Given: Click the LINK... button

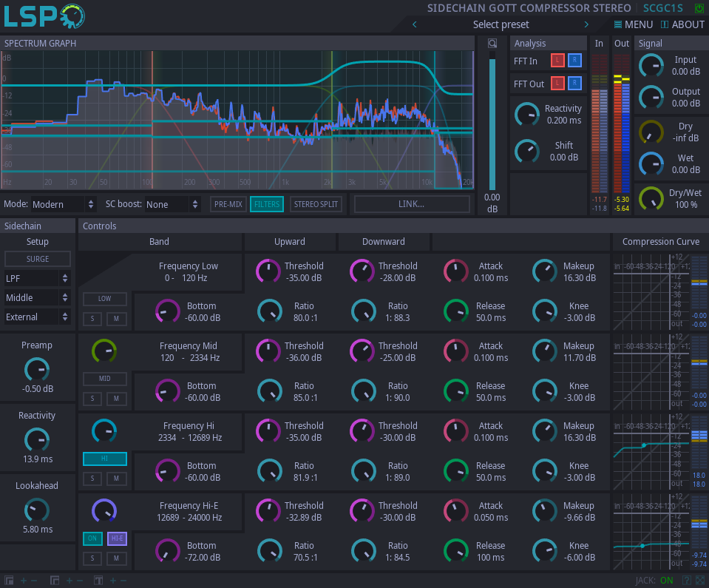Looking at the screenshot, I should tap(412, 204).
